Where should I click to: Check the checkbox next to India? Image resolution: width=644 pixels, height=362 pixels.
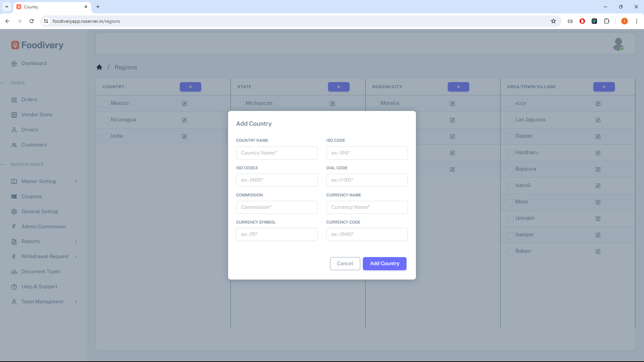(106, 137)
